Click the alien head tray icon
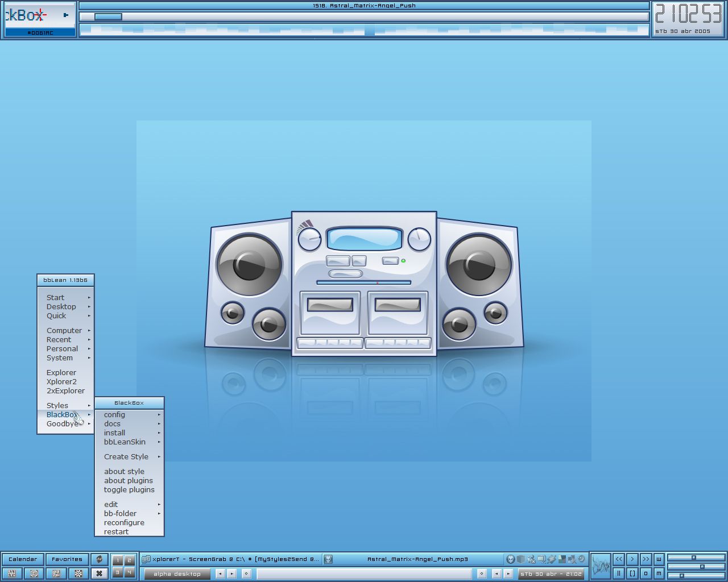Screen dimensions: 728x582 point(511,559)
